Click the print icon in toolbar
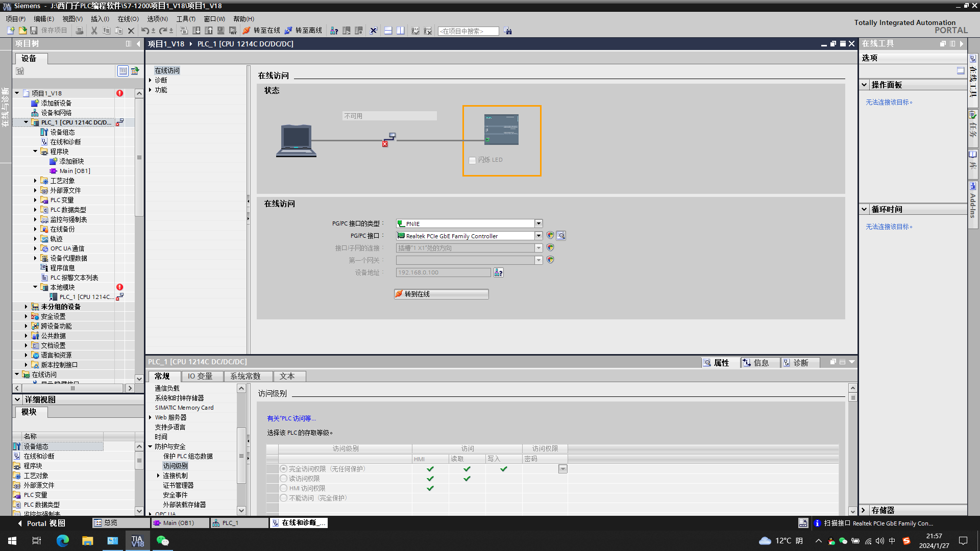The image size is (980, 551). [79, 31]
